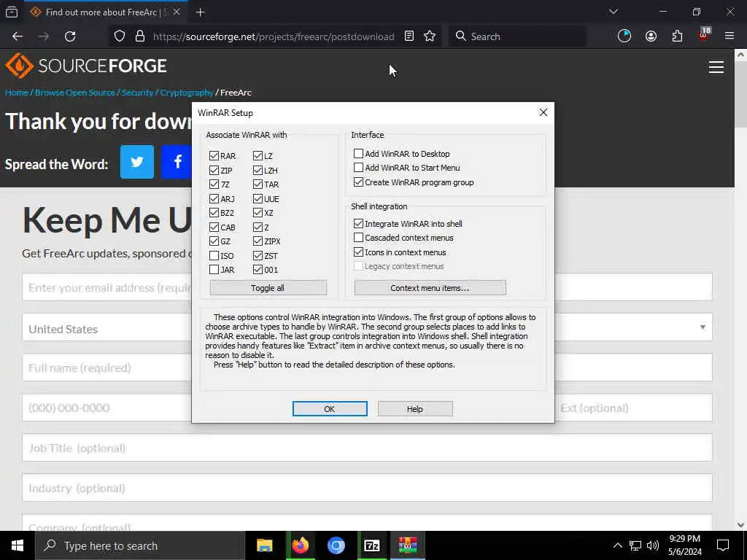This screenshot has width=747, height=560.
Task: Uncheck the RAR association checkbox
Action: (214, 156)
